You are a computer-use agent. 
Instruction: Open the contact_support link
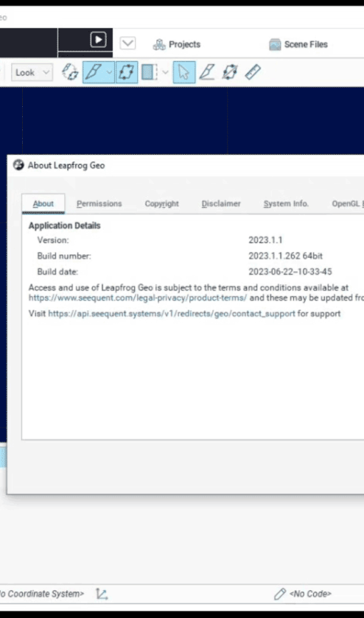pos(171,314)
